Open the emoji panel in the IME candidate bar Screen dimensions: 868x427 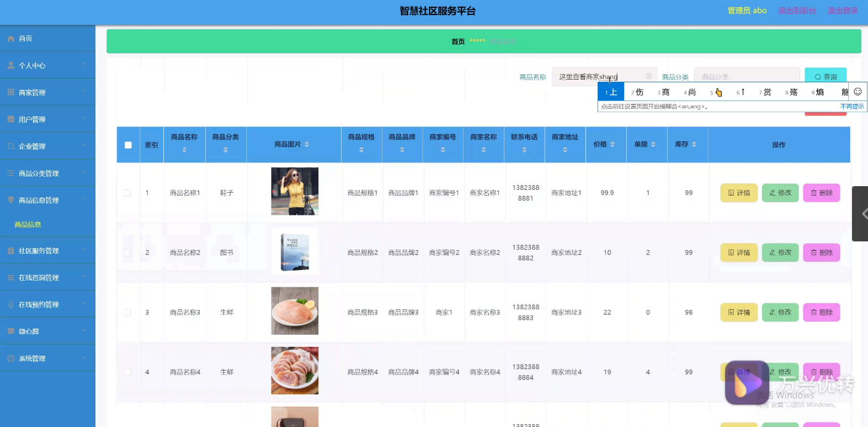pyautogui.click(x=858, y=92)
